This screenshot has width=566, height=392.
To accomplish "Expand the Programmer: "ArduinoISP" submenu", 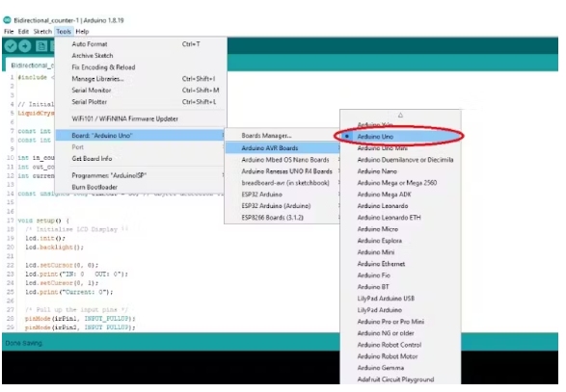I will 141,175.
